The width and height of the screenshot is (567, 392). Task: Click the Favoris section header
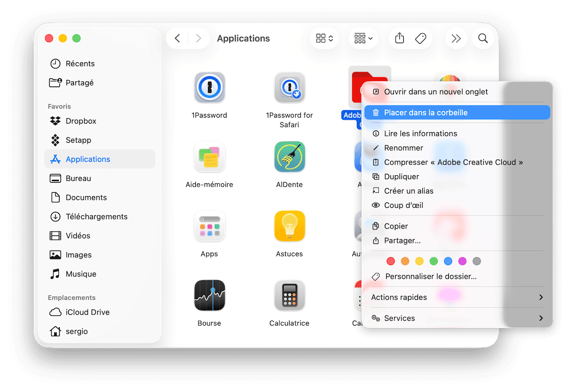pos(59,106)
